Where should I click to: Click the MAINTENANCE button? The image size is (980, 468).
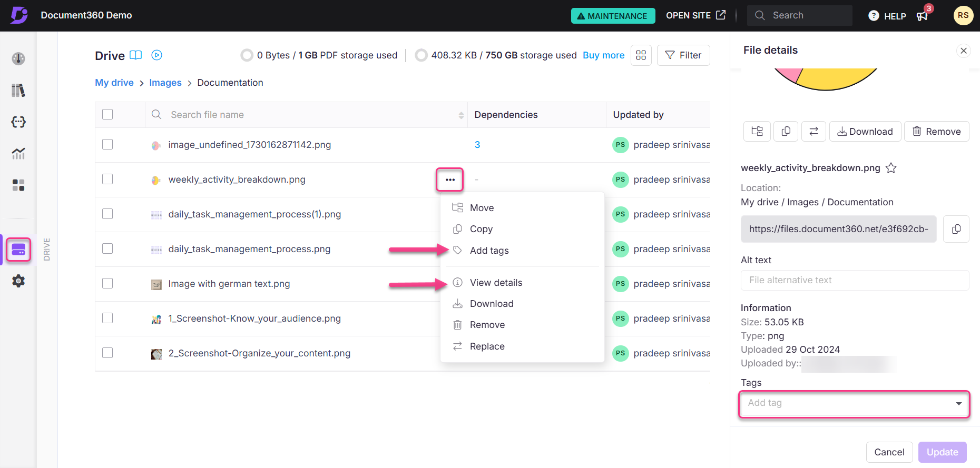[613, 16]
